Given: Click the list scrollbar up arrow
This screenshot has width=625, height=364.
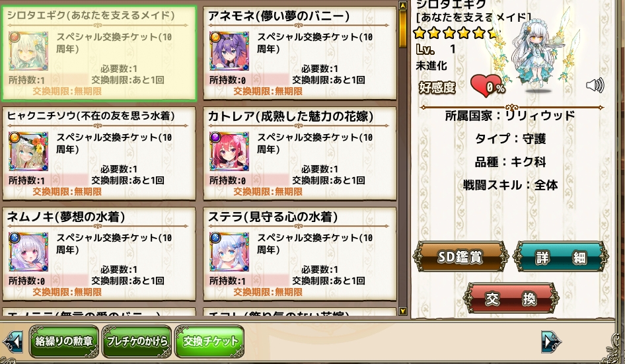Looking at the screenshot, I should [x=402, y=5].
